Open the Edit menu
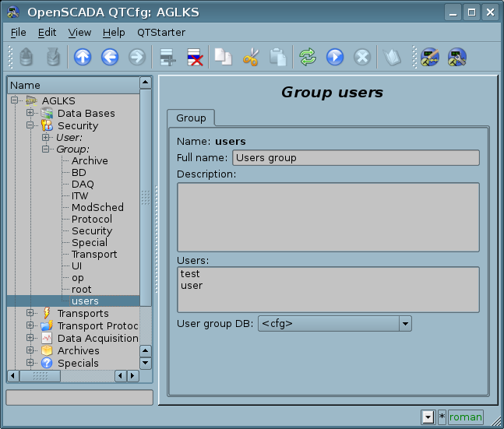The height and width of the screenshot is (429, 504). click(x=47, y=33)
